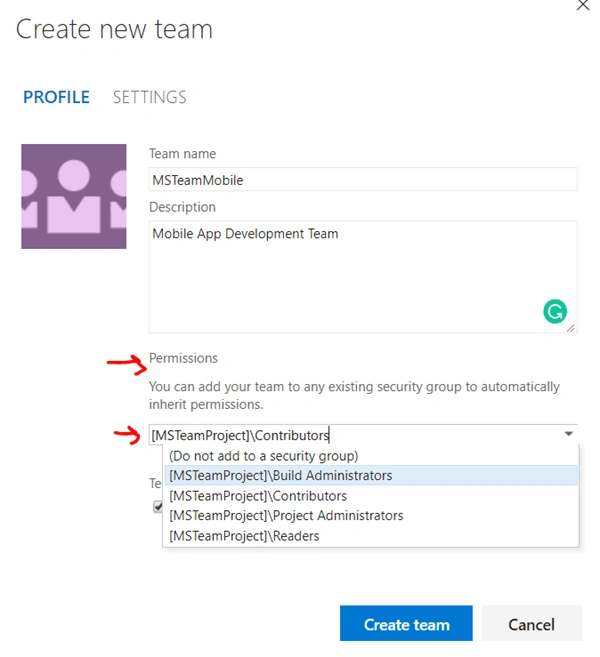Choose [MSTeamProject]\Build Administrators option
The image size is (600, 657).
click(370, 476)
